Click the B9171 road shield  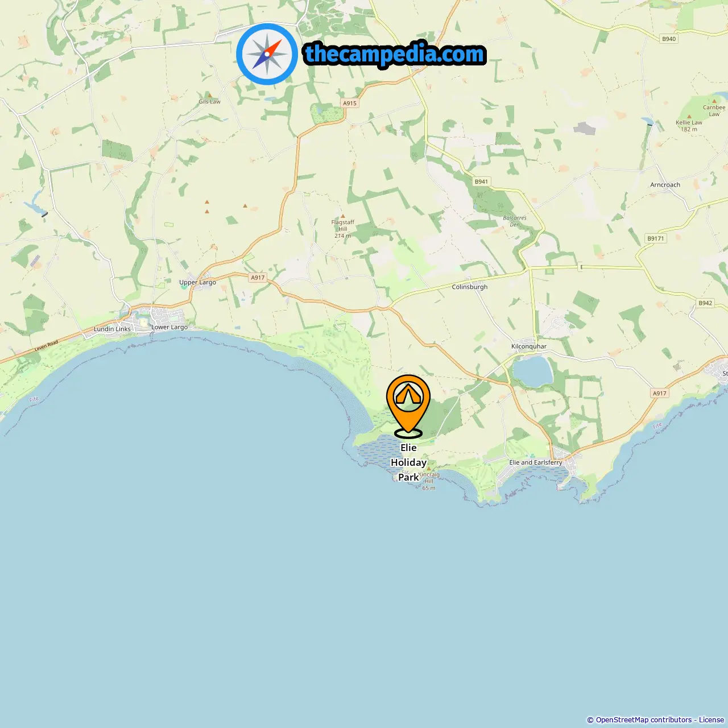pyautogui.click(x=656, y=238)
